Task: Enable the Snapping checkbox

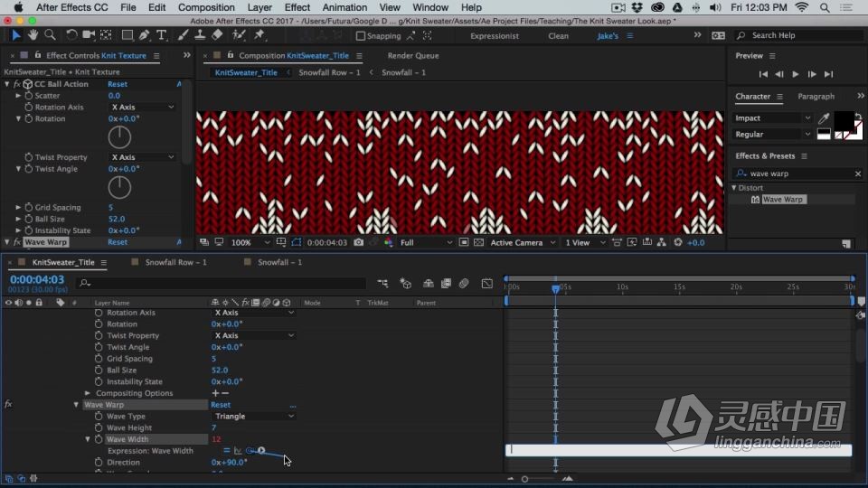Action: tap(361, 36)
